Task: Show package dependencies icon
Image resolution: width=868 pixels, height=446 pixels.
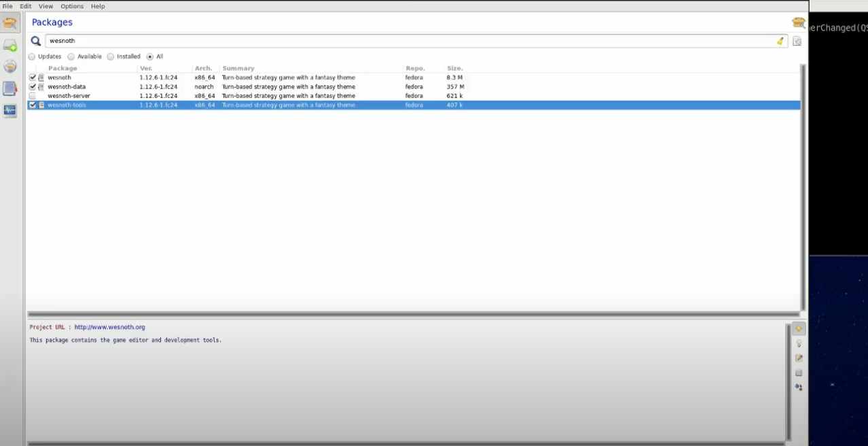Action: 799,388
